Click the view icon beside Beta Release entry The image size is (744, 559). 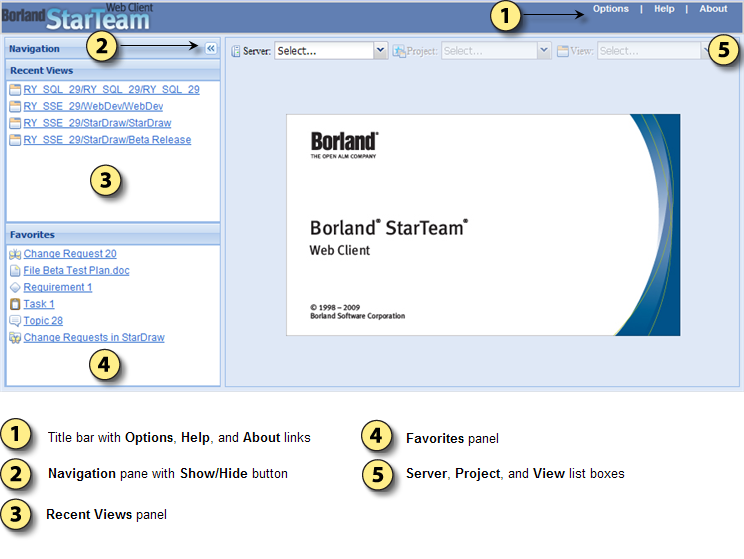coord(15,140)
